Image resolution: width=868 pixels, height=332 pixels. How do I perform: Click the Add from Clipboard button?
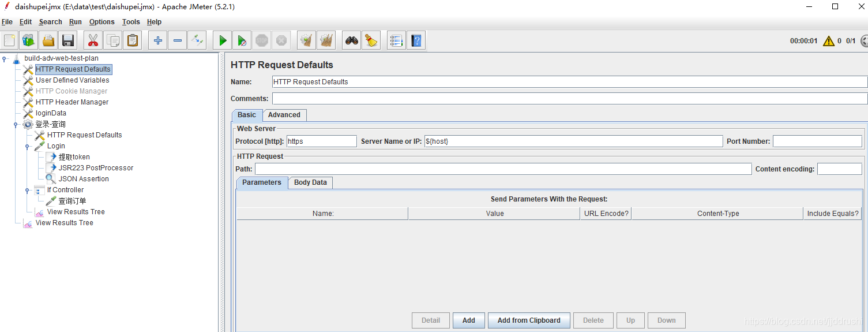529,320
